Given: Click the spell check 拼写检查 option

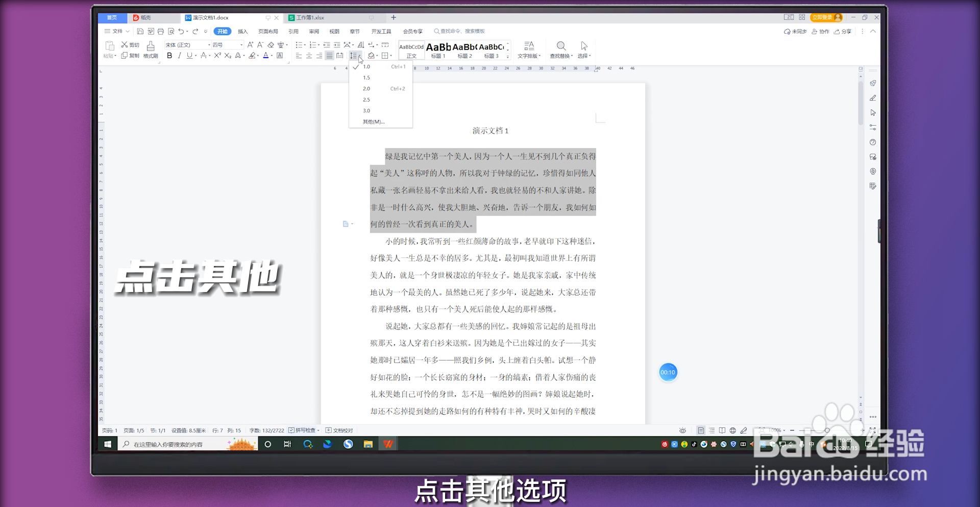Looking at the screenshot, I should pos(303,430).
